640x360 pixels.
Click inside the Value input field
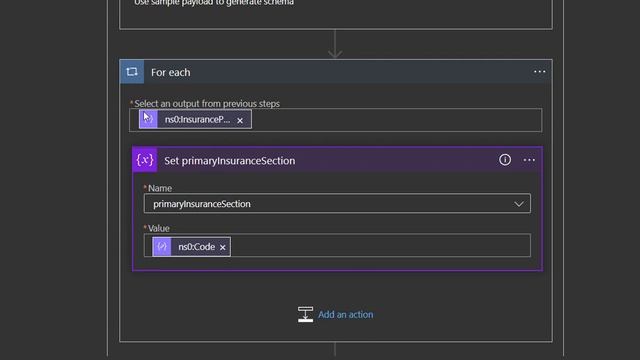337,246
